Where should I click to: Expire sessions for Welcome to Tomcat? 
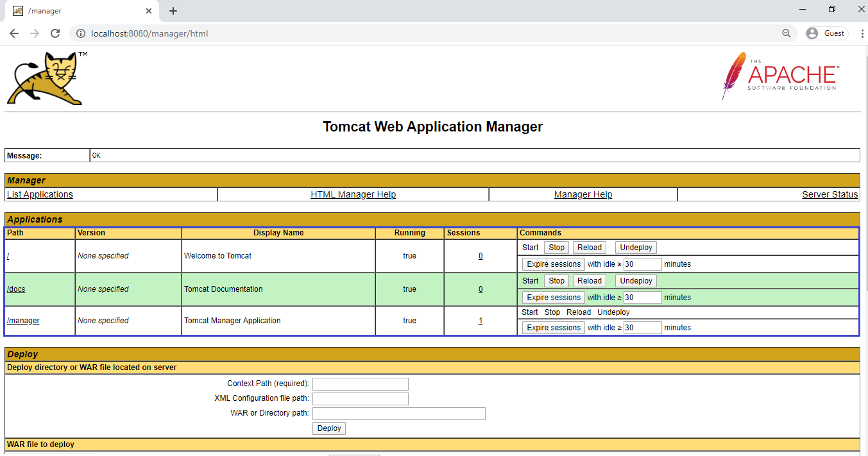pos(554,264)
